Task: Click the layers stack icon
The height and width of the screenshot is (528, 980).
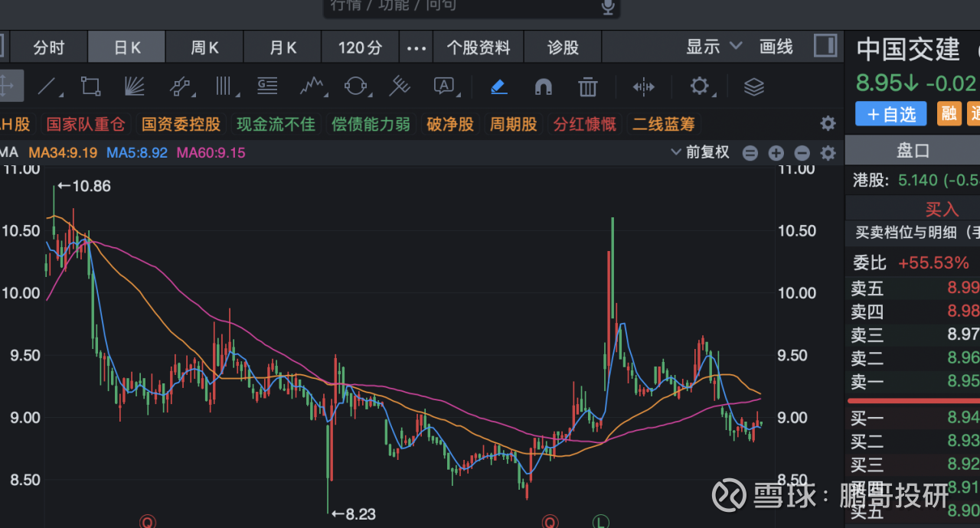Action: (754, 86)
